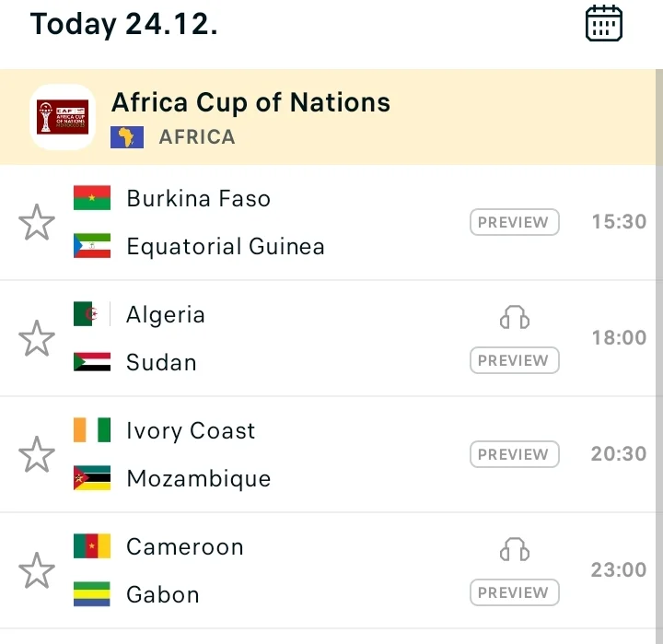Click the Africa continent flag icon
The width and height of the screenshot is (663, 644).
coord(126,137)
